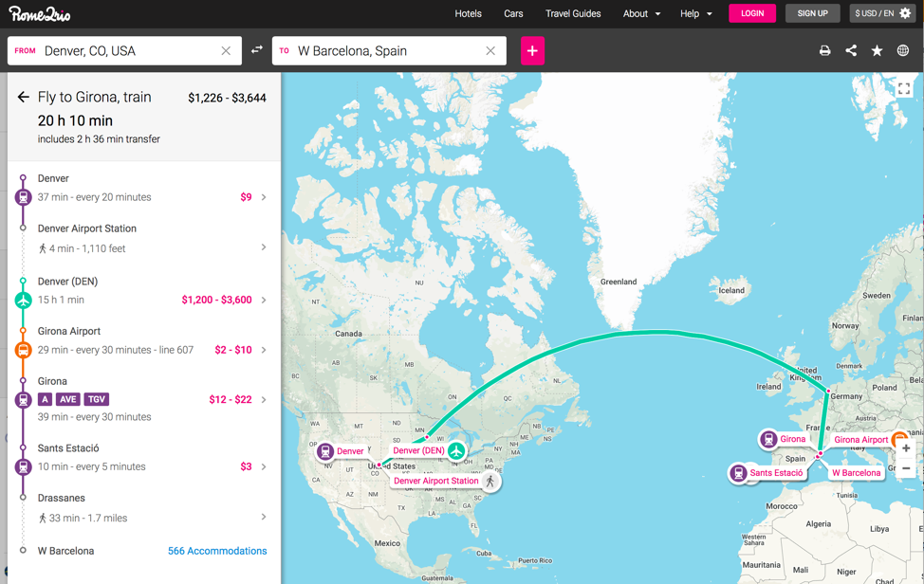
Task: Open the globe map view icon
Action: tap(903, 51)
